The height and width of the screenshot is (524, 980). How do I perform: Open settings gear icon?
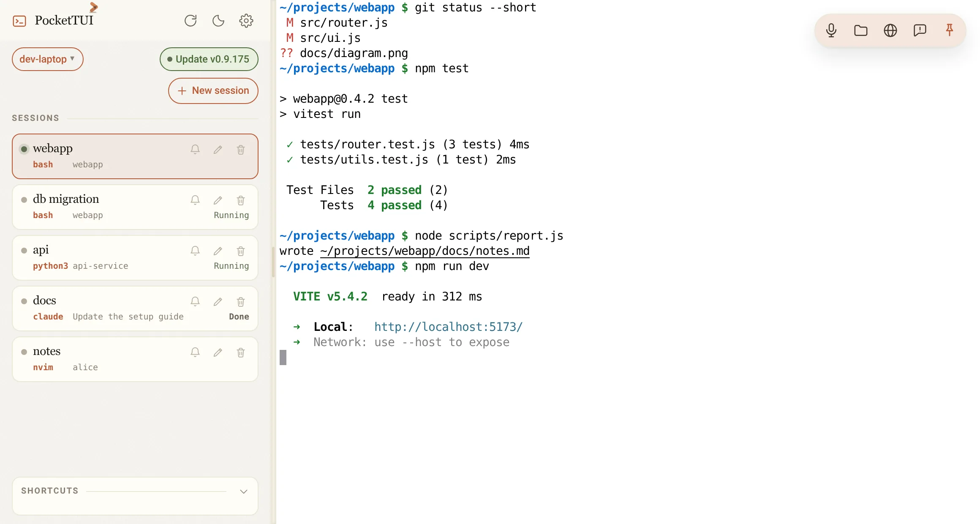point(246,21)
